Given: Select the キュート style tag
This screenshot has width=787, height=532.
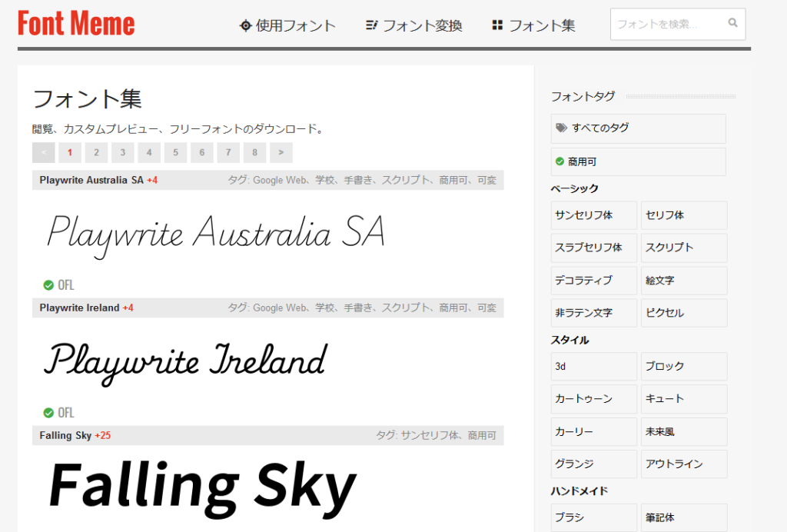Looking at the screenshot, I should pyautogui.click(x=684, y=399).
